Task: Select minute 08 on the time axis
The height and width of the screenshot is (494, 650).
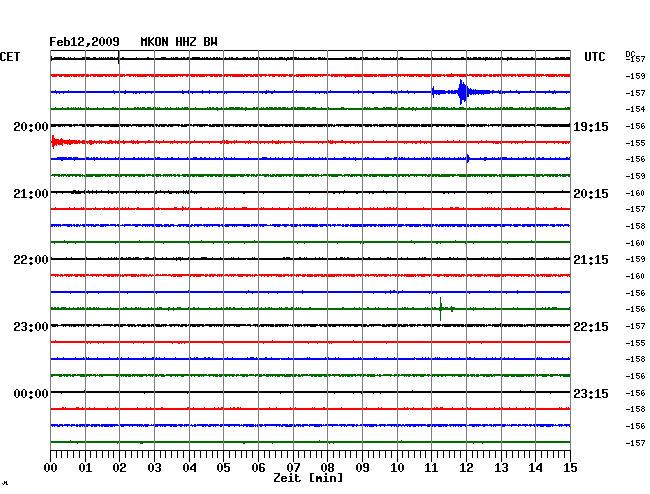Action: tap(327, 467)
